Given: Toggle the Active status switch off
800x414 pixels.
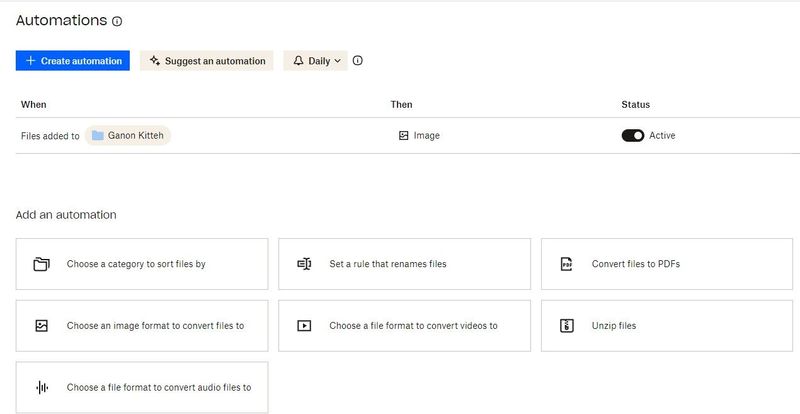Looking at the screenshot, I should pyautogui.click(x=632, y=136).
